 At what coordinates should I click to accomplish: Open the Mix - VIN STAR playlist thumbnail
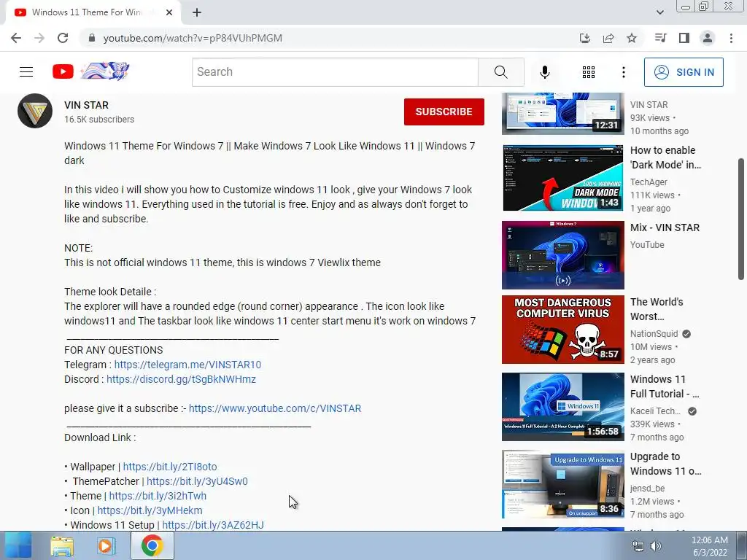[x=562, y=254]
